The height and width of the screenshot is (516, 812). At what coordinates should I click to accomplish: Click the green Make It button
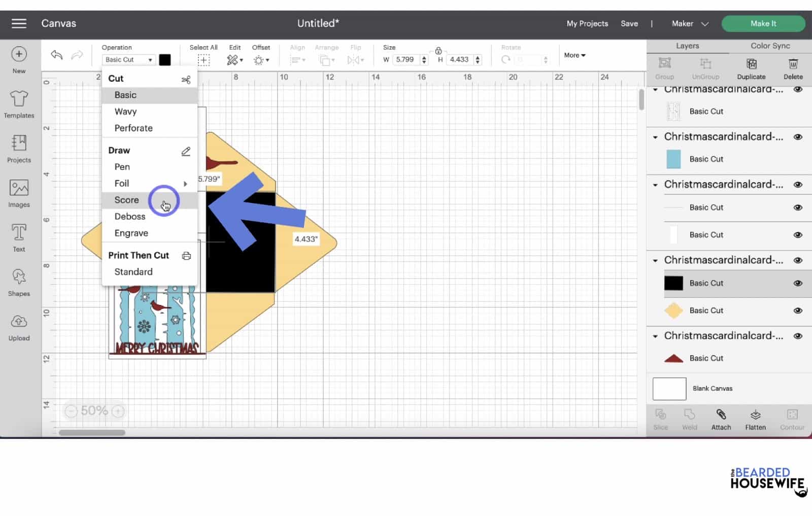click(x=763, y=24)
